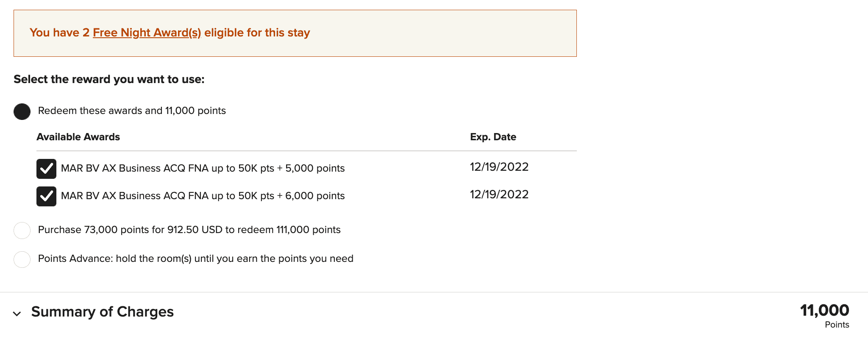Click the Available Awards column header
Screen dimensions: 868x339
(x=78, y=137)
